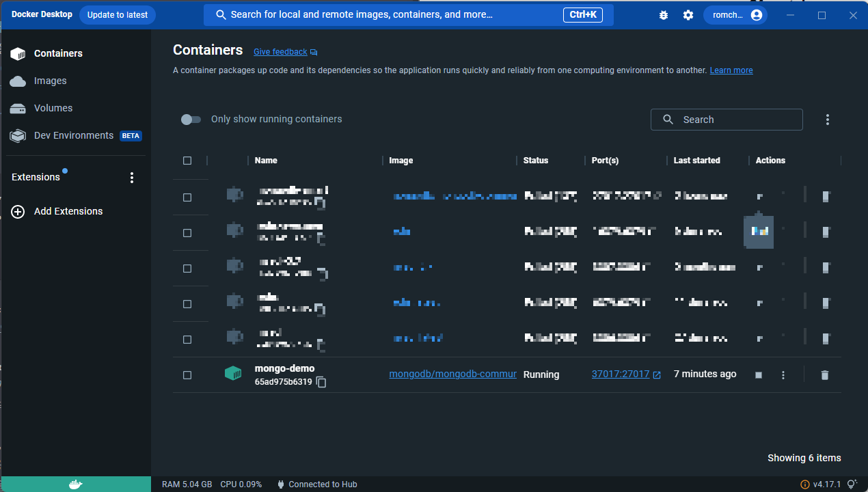
Task: Click the Extensions heading
Action: [x=36, y=177]
